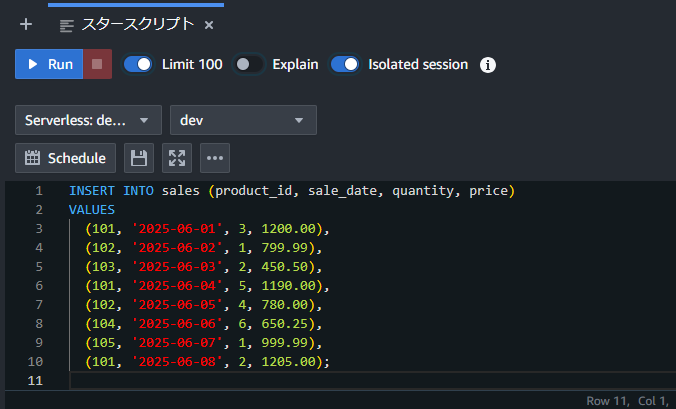
Task: Add a new editor tab with plus icon
Action: tap(26, 24)
